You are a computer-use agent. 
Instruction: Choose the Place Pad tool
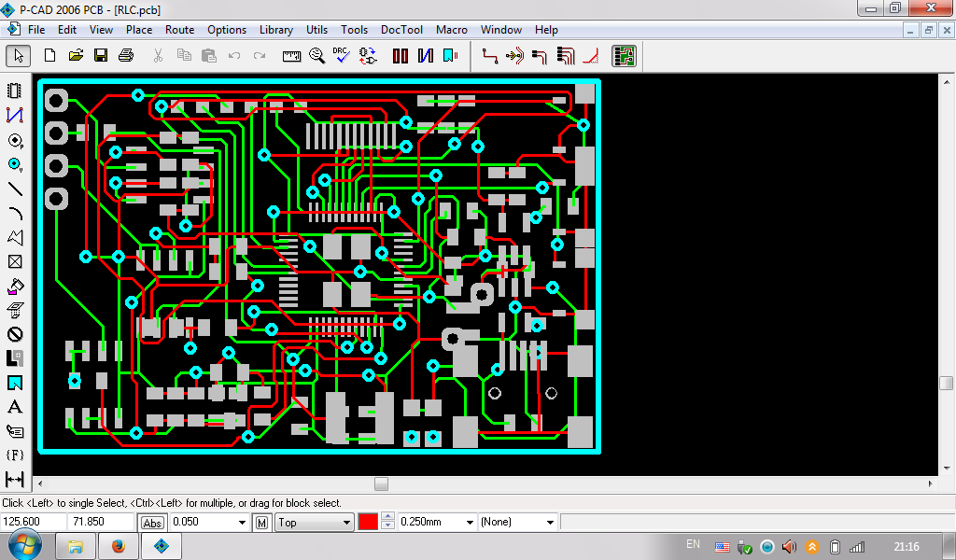pyautogui.click(x=15, y=140)
